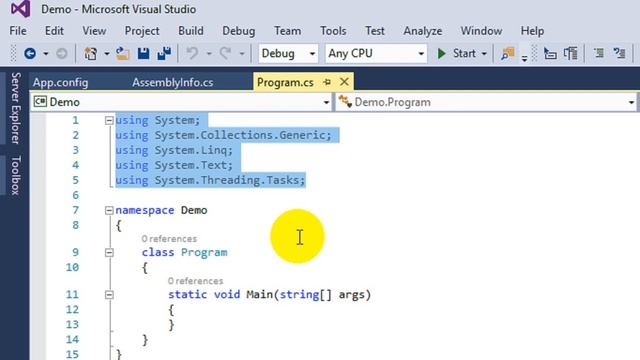Collapse the class Program block
Viewport: 640px width, 360px height.
click(x=109, y=253)
